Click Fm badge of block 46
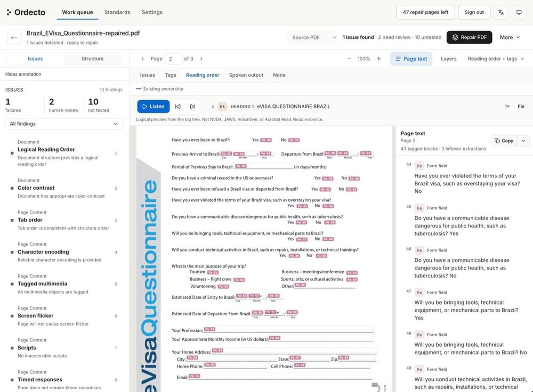Image resolution: width=533 pixels, height=392 pixels. (419, 250)
